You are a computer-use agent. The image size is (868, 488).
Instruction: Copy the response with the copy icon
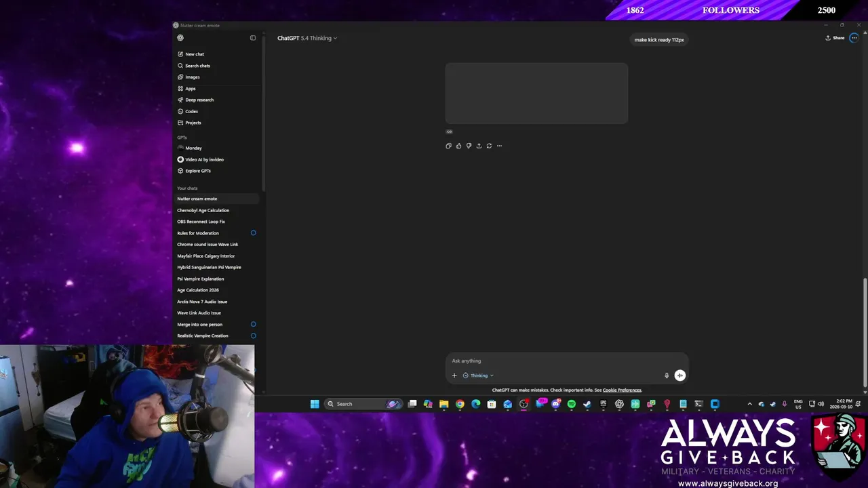click(x=449, y=146)
